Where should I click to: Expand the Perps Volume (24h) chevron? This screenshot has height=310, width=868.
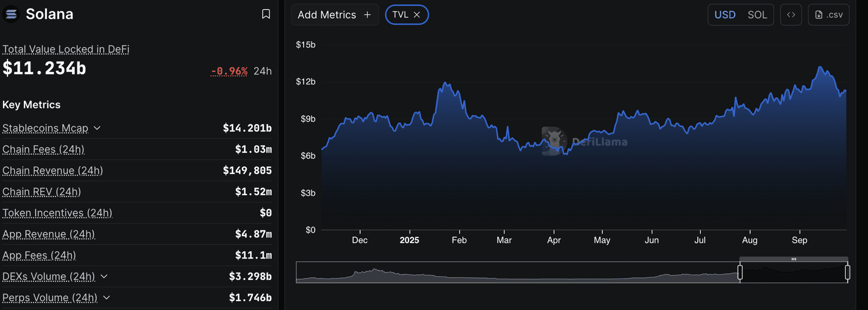(x=106, y=298)
